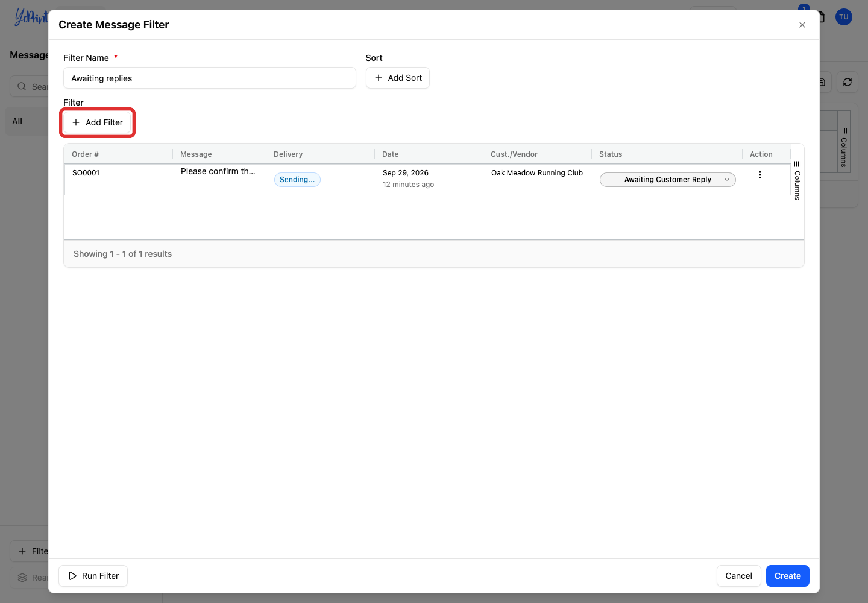Close the Create Message Filter dialog

802,25
